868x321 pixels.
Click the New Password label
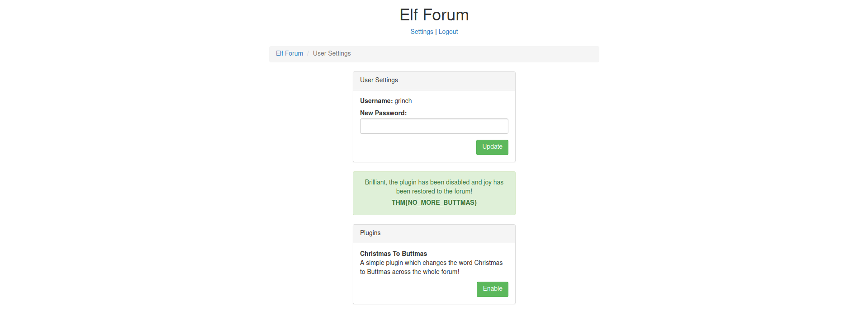(x=383, y=113)
